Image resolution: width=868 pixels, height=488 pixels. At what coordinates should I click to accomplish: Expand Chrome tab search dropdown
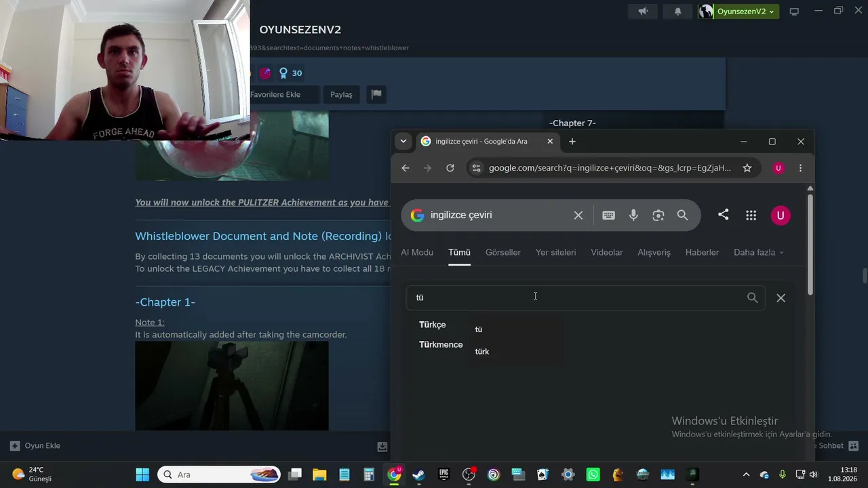(x=403, y=142)
